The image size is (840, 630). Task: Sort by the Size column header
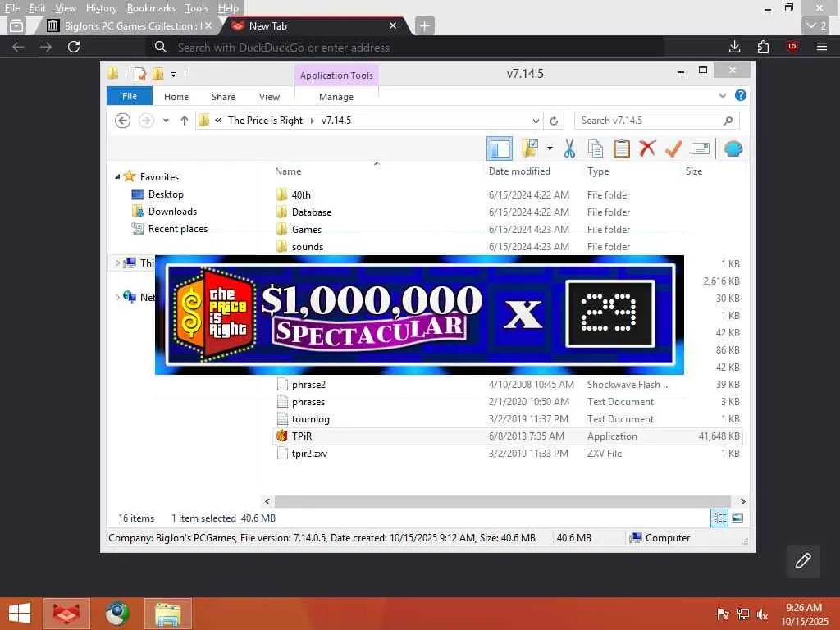(694, 171)
